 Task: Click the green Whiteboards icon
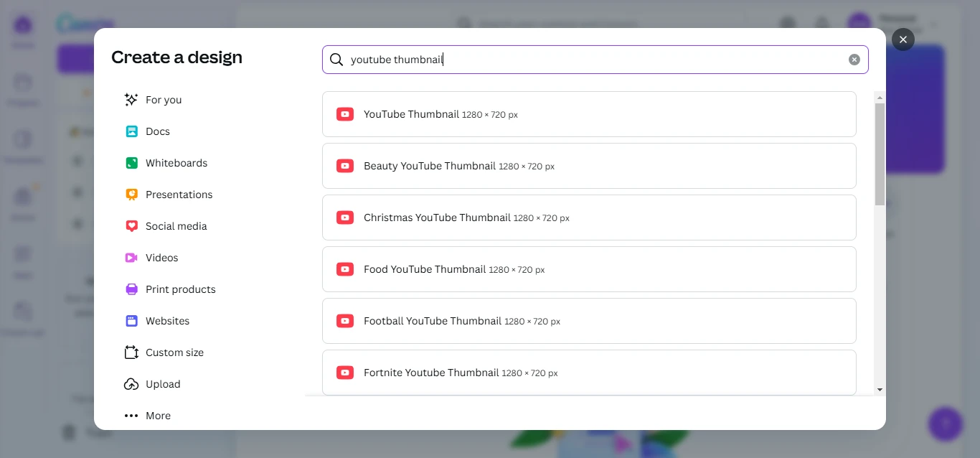coord(131,163)
